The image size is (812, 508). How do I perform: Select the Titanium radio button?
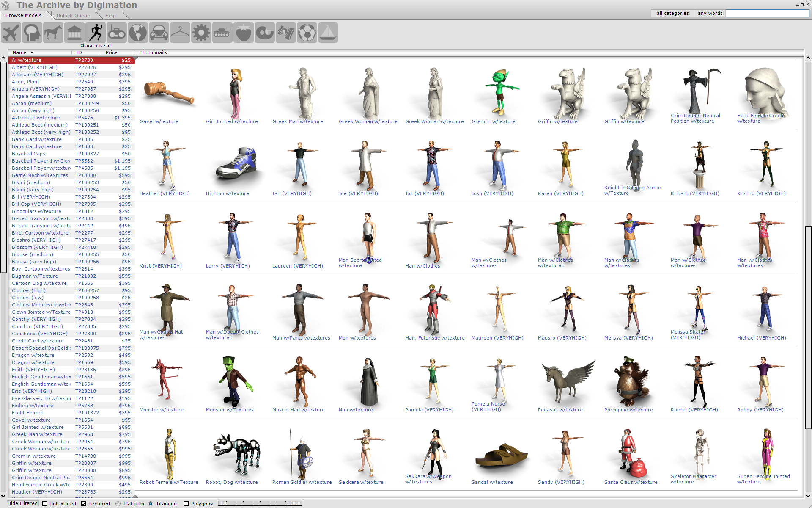(151, 504)
